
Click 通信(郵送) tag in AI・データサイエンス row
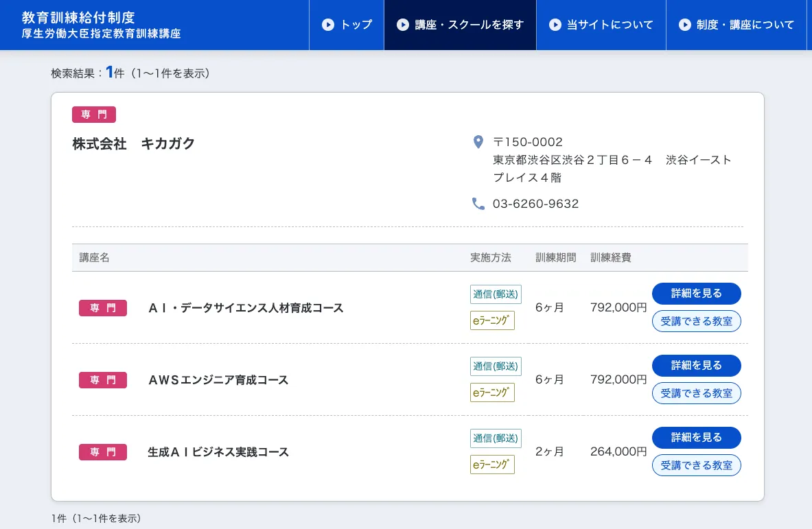[496, 294]
